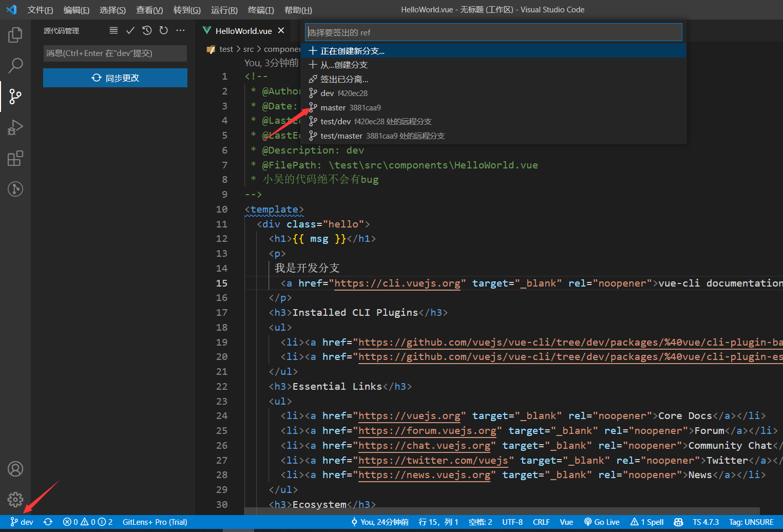Open the Run and Debug view

(x=15, y=127)
